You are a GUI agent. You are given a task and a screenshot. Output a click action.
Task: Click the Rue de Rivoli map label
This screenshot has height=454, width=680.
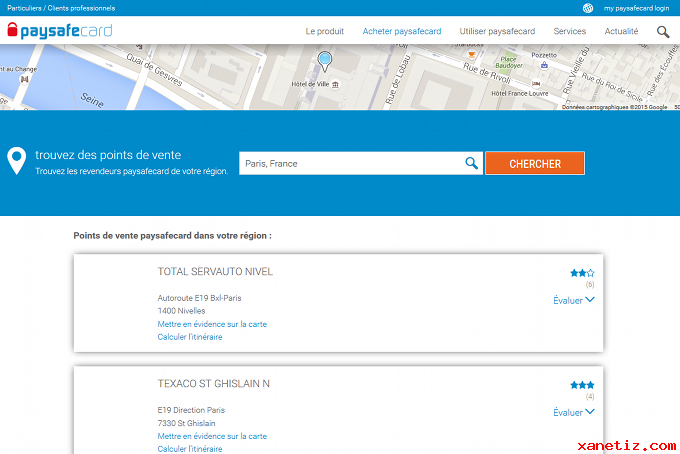click(486, 74)
